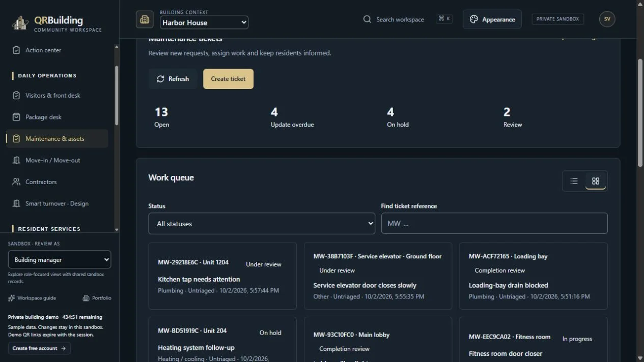Click the Contractors people icon
The width and height of the screenshot is (644, 362).
pos(16,182)
